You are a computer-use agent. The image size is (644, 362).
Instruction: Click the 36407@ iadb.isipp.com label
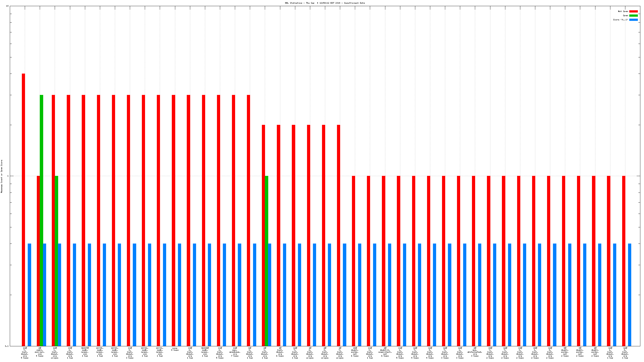click(85, 352)
